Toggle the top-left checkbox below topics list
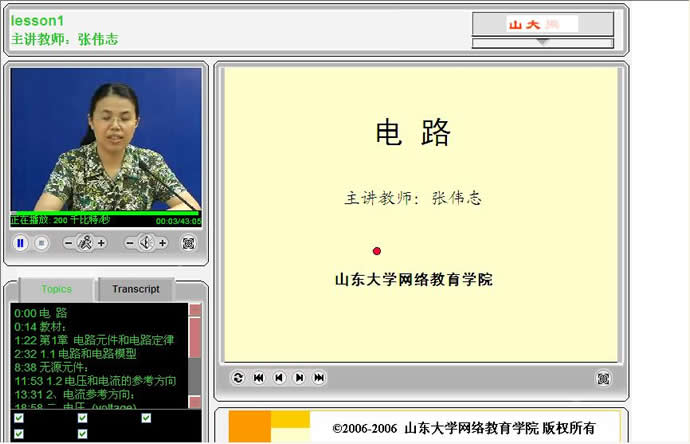 (19, 418)
